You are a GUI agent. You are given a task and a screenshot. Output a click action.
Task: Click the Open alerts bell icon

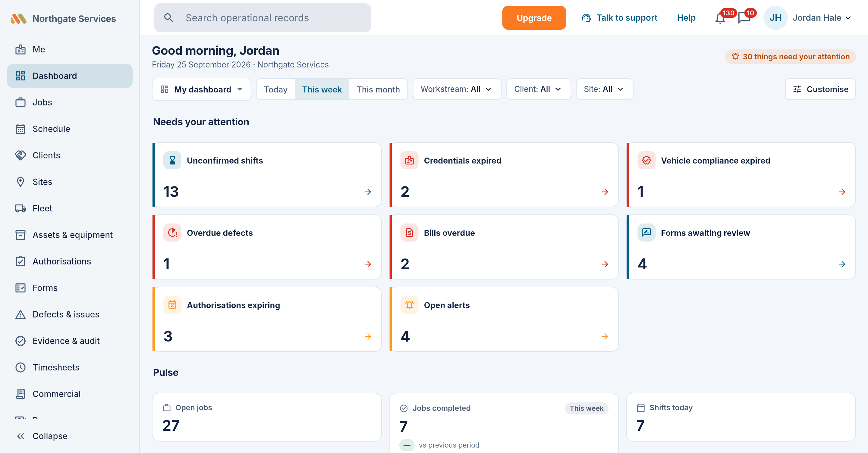(x=409, y=305)
